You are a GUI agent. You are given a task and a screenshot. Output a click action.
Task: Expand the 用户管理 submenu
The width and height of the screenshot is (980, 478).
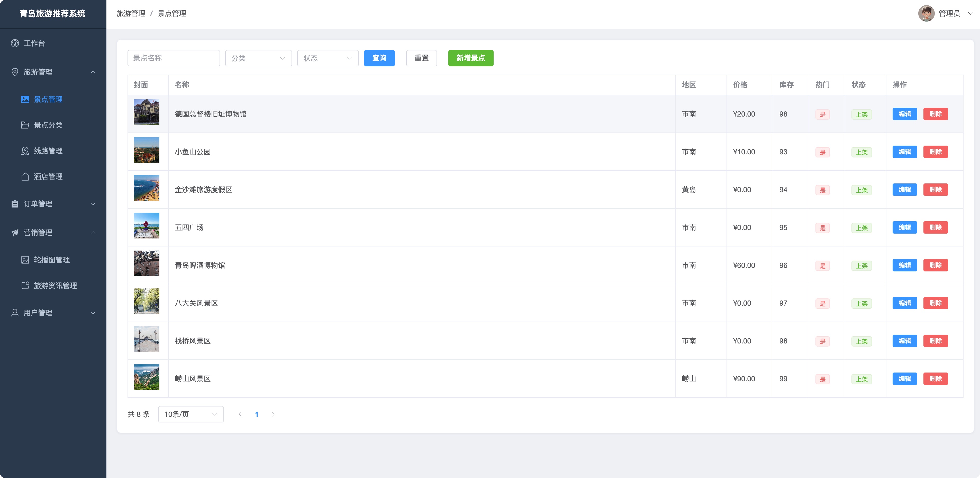pyautogui.click(x=53, y=313)
